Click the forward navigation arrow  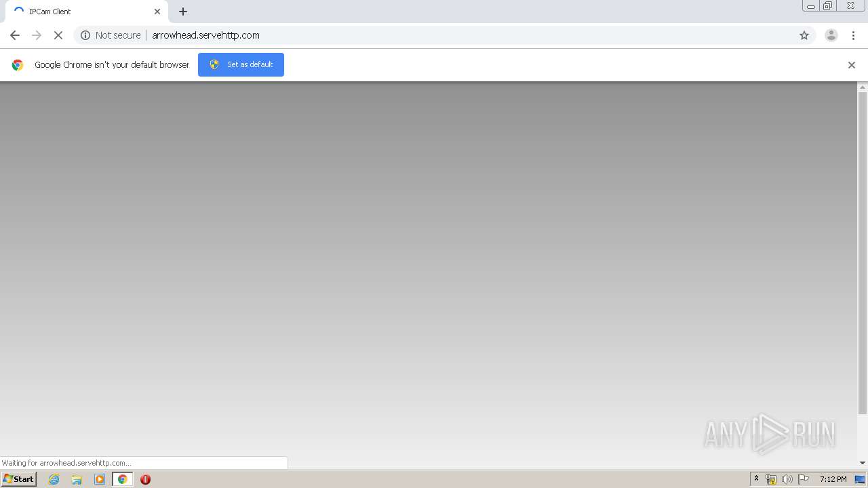[x=37, y=35]
